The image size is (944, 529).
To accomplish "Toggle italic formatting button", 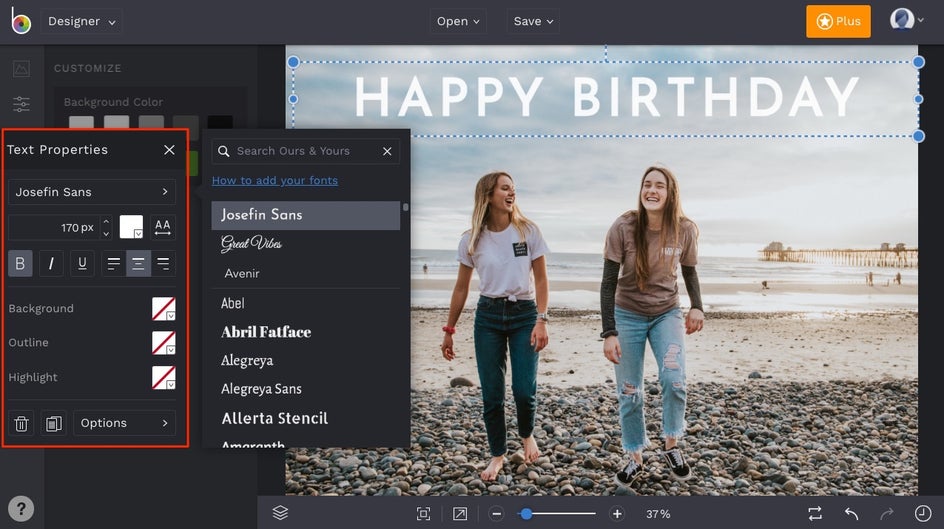I will pyautogui.click(x=51, y=263).
